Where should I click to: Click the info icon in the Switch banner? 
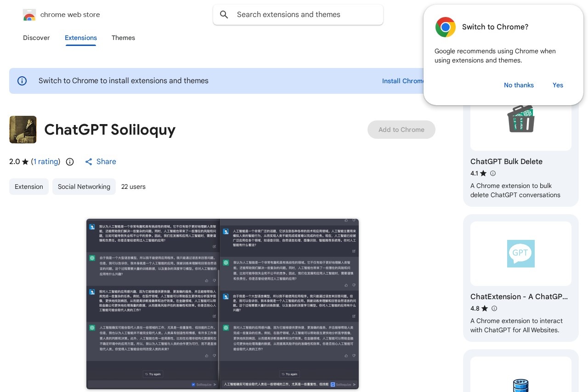click(22, 81)
